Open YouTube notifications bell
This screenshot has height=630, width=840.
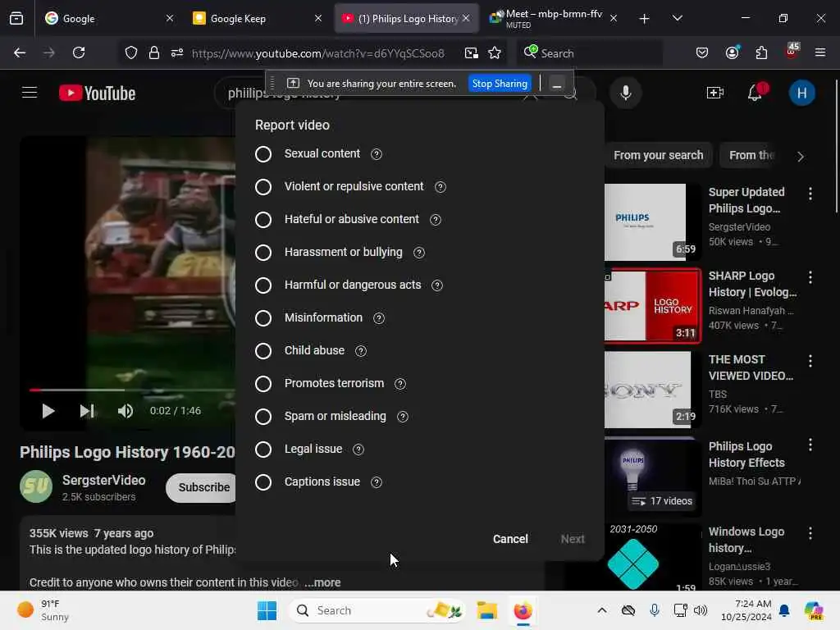(x=755, y=94)
